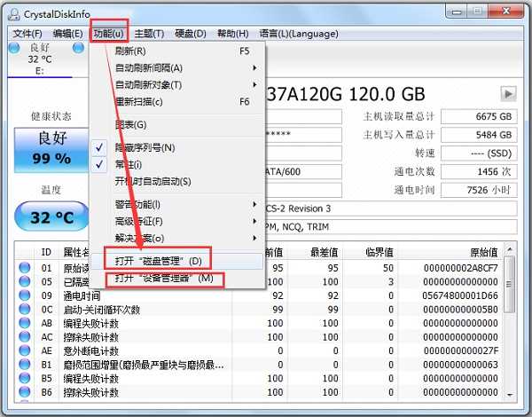Click raw value 0000000000027F
This screenshot has height=417, width=532.
point(461,350)
